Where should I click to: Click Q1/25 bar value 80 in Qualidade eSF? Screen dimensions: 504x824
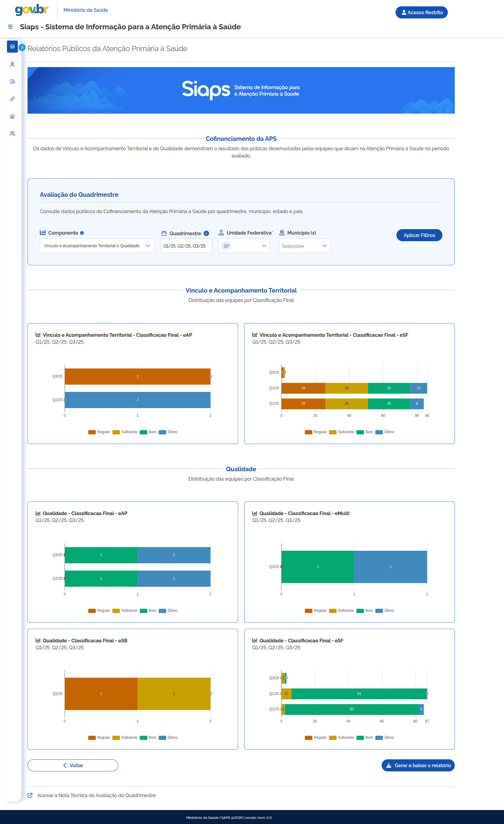pyautogui.click(x=352, y=709)
